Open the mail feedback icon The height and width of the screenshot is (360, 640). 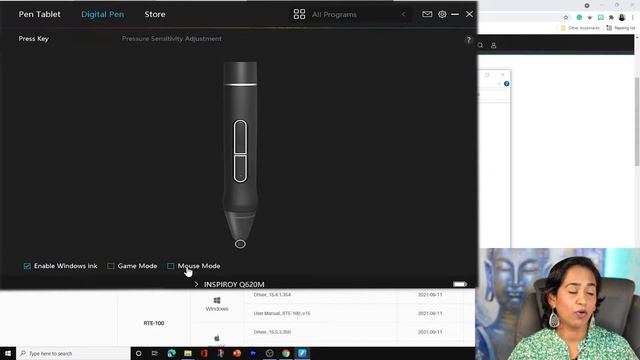[x=427, y=14]
